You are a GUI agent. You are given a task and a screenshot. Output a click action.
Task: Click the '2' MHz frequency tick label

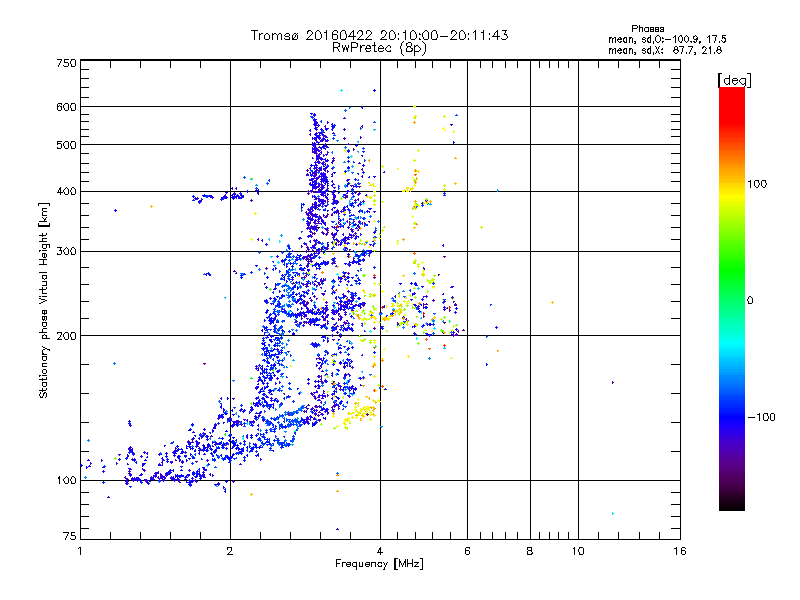point(230,551)
